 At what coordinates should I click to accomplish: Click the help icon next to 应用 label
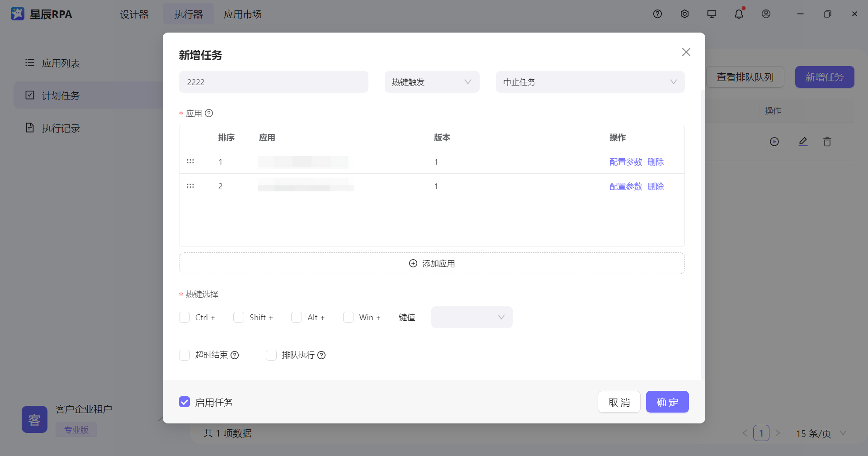click(x=209, y=114)
